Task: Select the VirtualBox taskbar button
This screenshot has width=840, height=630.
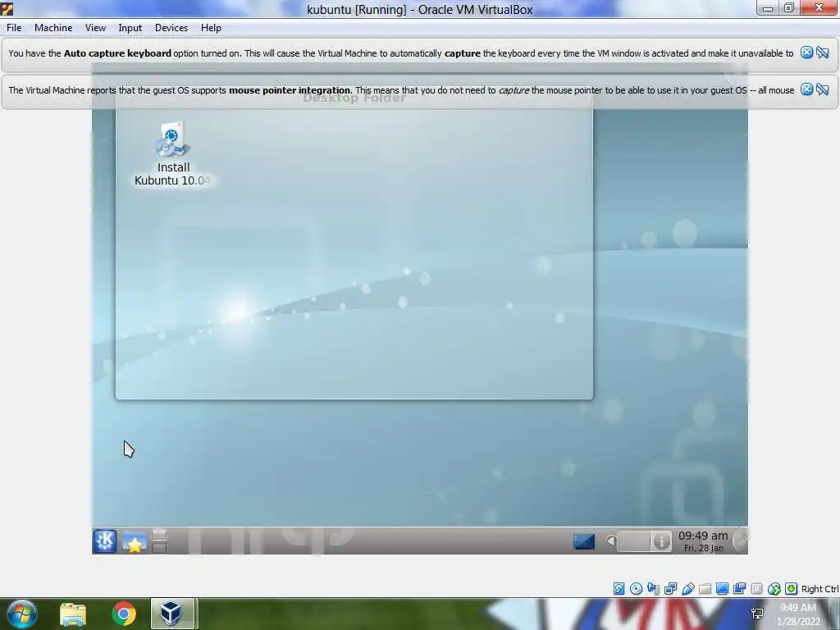Action: 172,614
